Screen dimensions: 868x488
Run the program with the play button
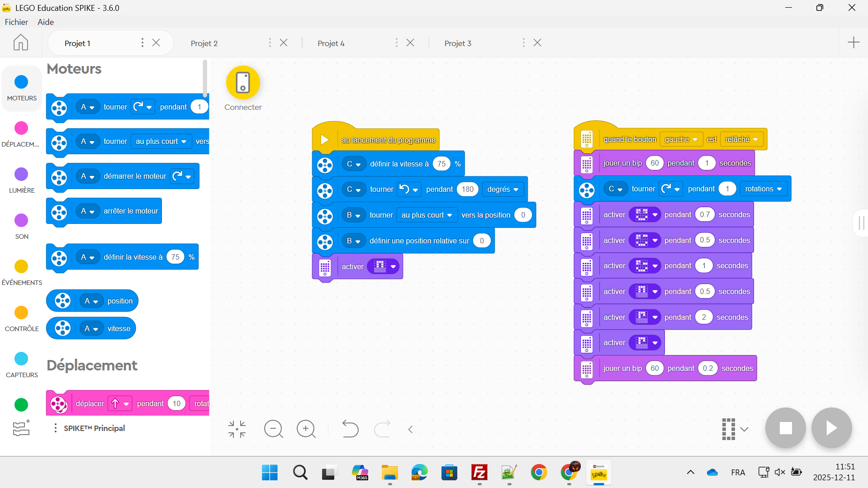(831, 428)
